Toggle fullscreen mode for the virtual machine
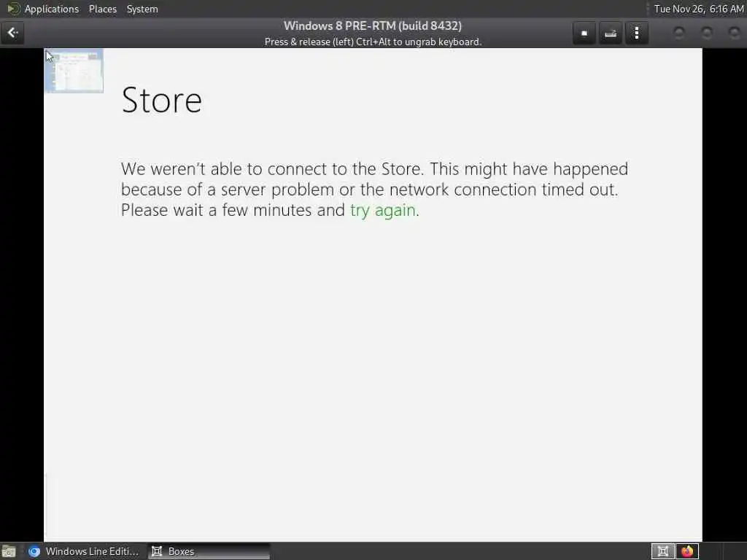This screenshot has width=747, height=560. point(584,33)
